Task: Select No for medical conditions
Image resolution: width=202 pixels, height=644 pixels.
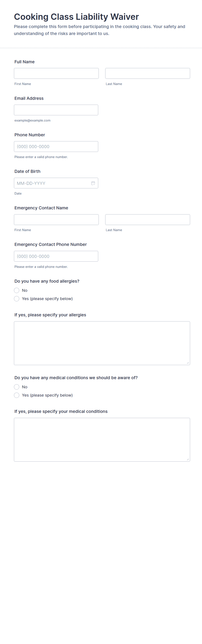Action: click(x=17, y=387)
